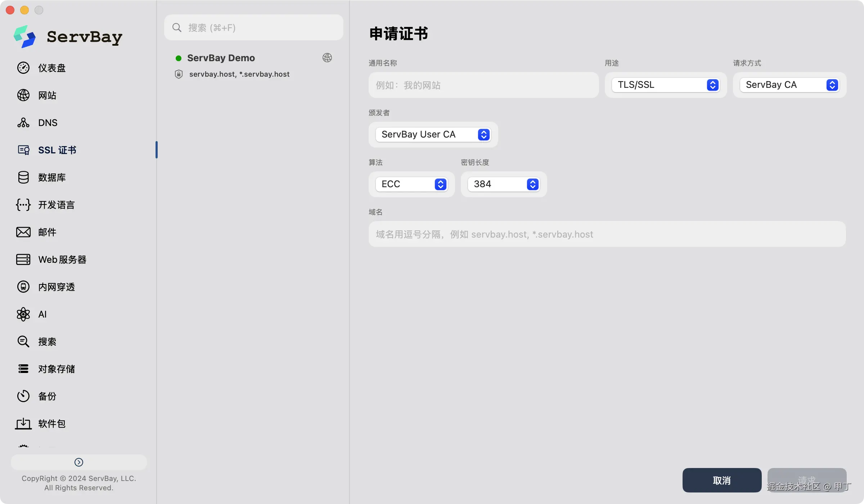This screenshot has width=864, height=504.
Task: Open the AI section in sidebar
Action: (42, 314)
